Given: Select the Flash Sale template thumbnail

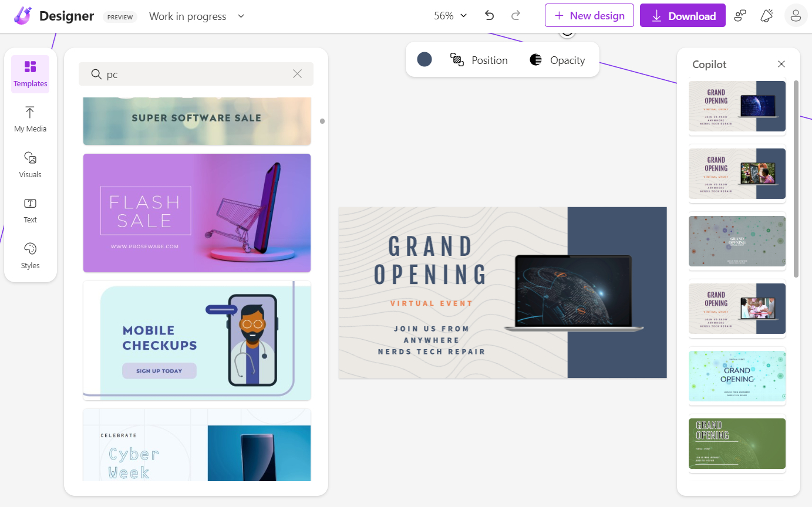Looking at the screenshot, I should [197, 212].
